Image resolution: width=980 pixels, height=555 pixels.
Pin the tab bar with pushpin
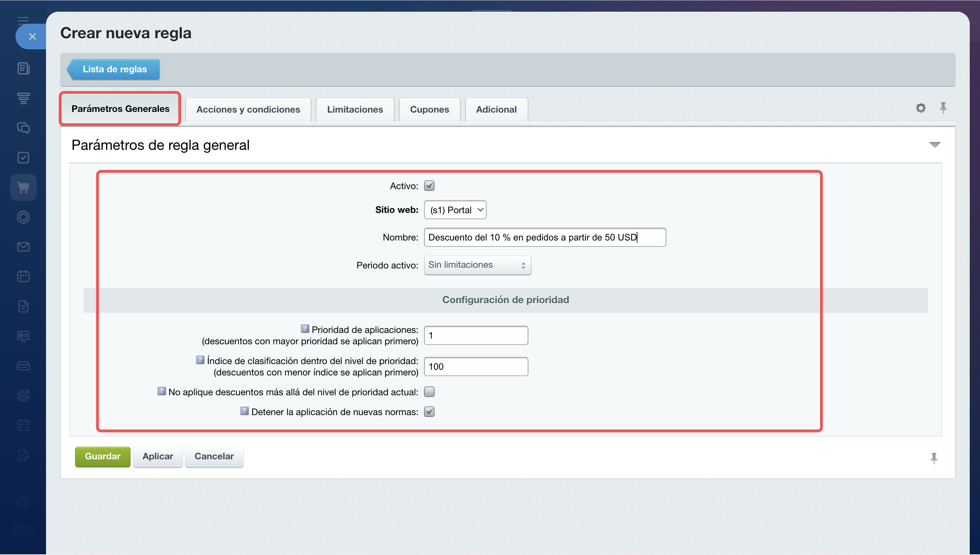click(x=943, y=108)
